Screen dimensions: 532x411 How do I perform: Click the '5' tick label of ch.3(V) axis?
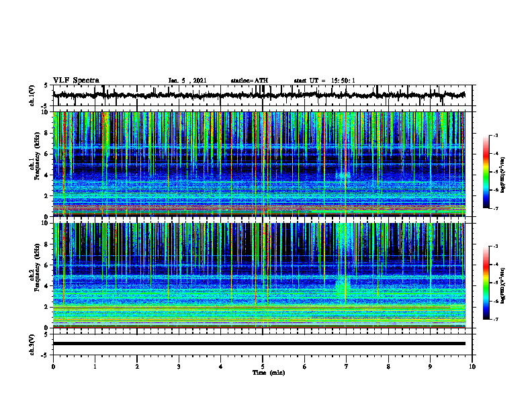[46, 334]
